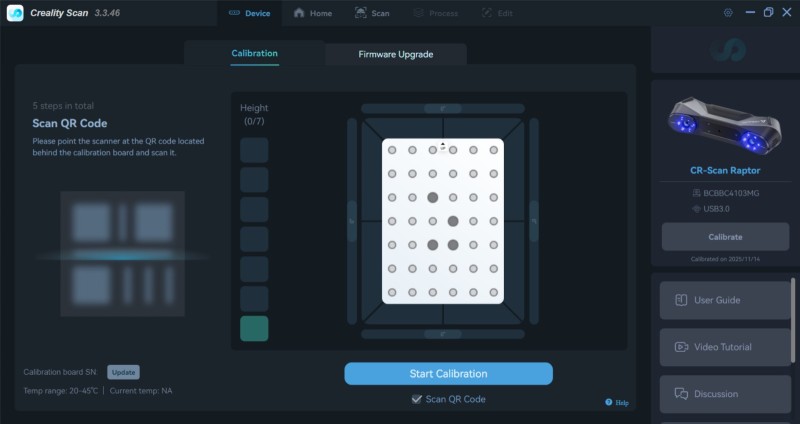Viewport: 800px width, 424px height.
Task: Click the USB connection icon
Action: click(696, 209)
